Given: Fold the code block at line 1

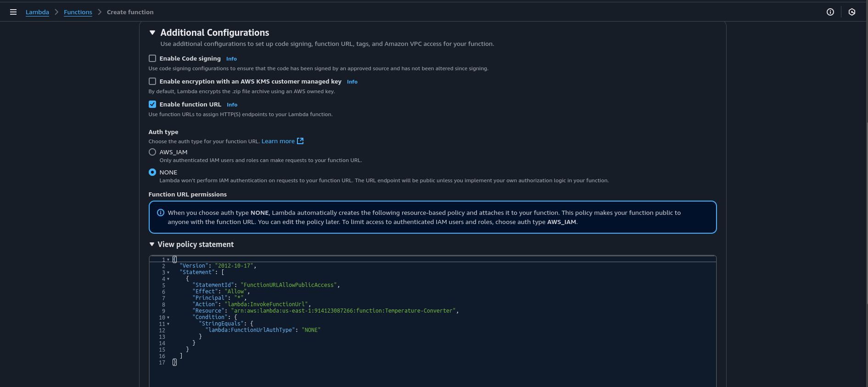Looking at the screenshot, I should pyautogui.click(x=168, y=260).
